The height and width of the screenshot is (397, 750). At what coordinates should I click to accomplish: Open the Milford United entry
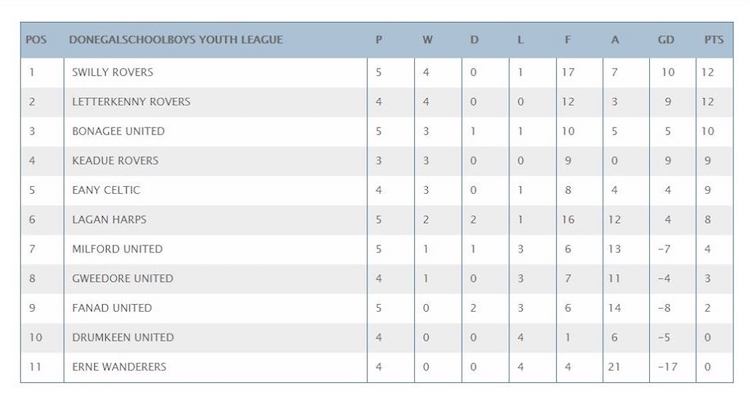pos(117,249)
